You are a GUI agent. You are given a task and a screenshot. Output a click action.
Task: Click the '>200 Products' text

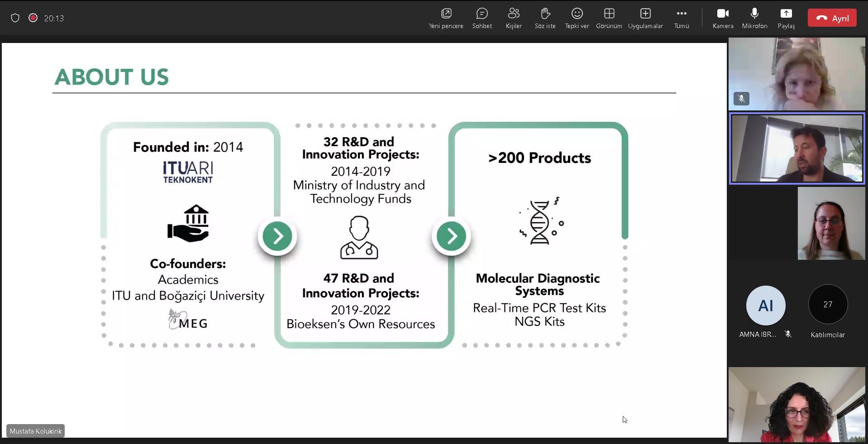pos(539,158)
